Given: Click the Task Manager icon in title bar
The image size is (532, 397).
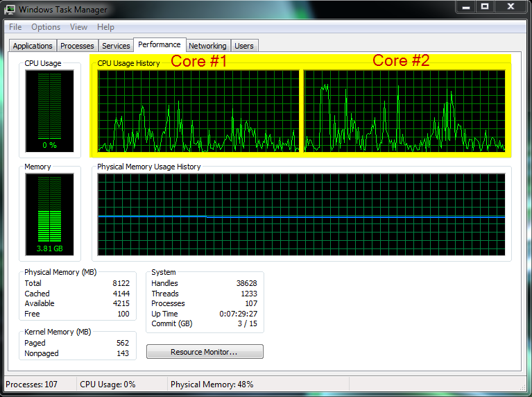Looking at the screenshot, I should click(10, 10).
